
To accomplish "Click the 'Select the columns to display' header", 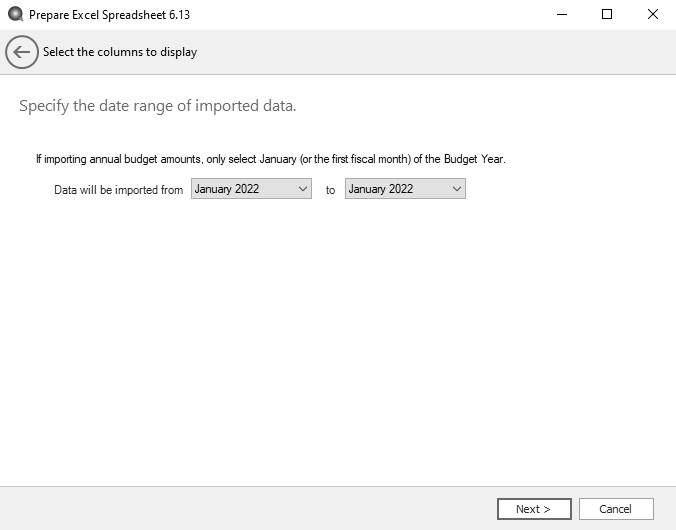I will pos(120,52).
